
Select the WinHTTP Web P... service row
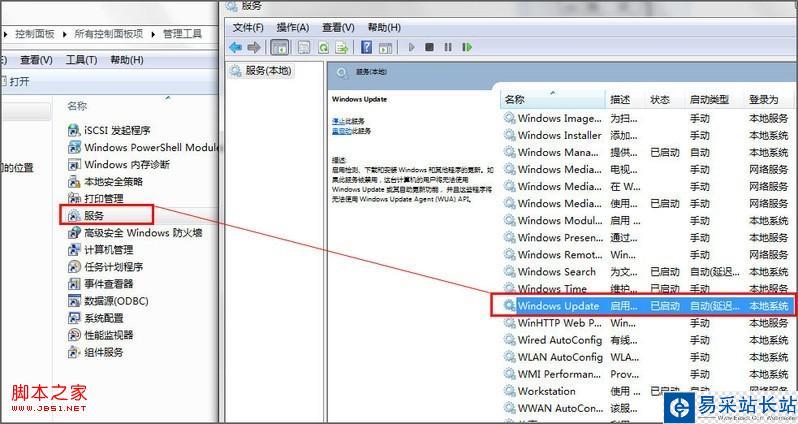[x=647, y=323]
